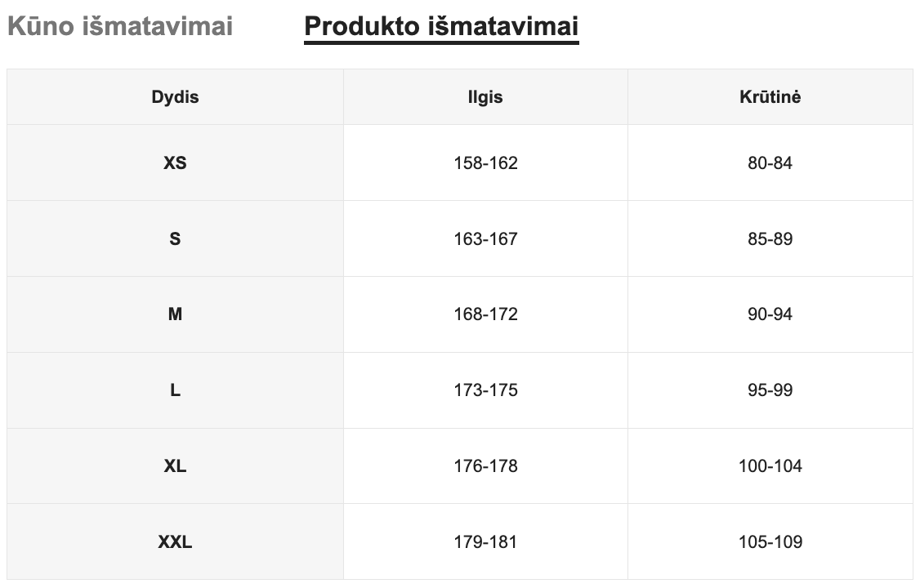
Task: Select the Produkto išmatavimai tab
Action: point(441,26)
